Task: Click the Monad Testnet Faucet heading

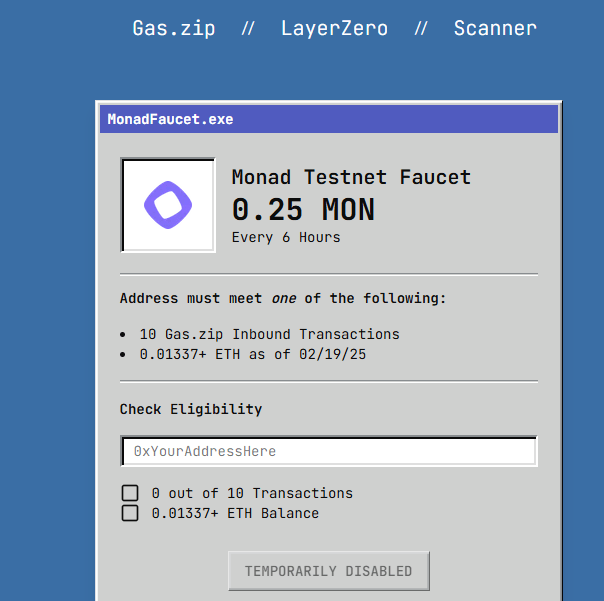Action: point(351,177)
